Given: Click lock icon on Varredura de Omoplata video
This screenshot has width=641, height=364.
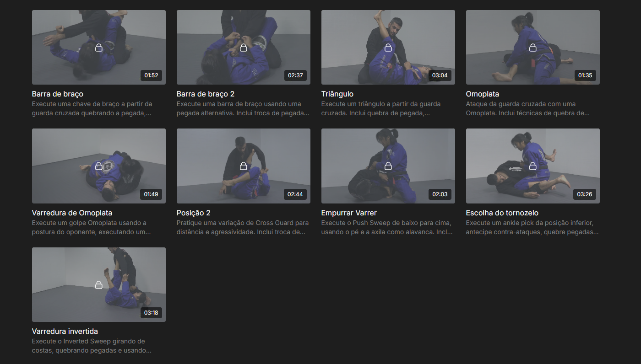Looking at the screenshot, I should (98, 166).
